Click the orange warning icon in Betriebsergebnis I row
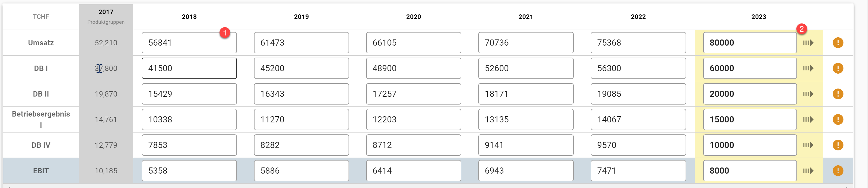Screen dimensions: 868x188 [x=838, y=119]
